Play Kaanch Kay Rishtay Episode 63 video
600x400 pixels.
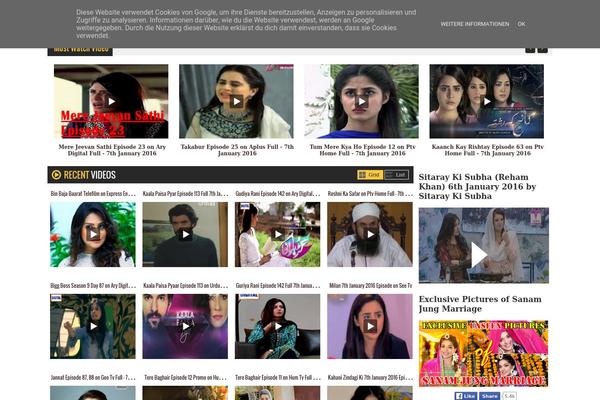point(486,101)
